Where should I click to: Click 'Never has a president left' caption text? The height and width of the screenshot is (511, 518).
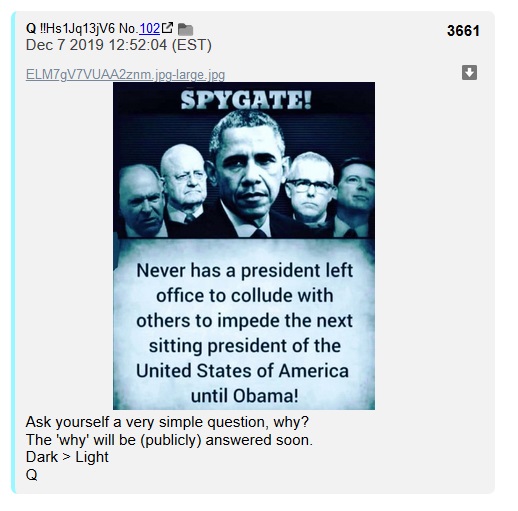(x=244, y=270)
